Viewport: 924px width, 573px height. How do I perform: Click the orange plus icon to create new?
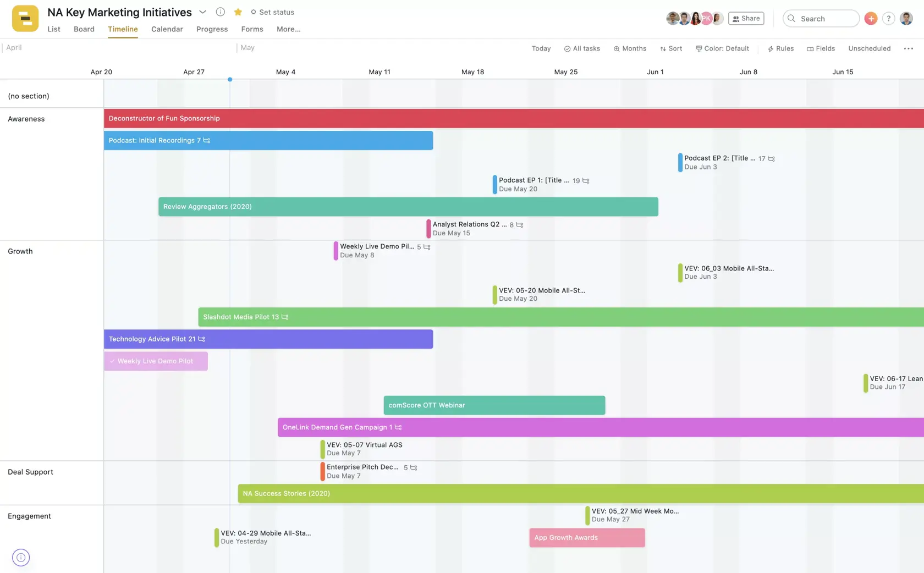tap(871, 18)
